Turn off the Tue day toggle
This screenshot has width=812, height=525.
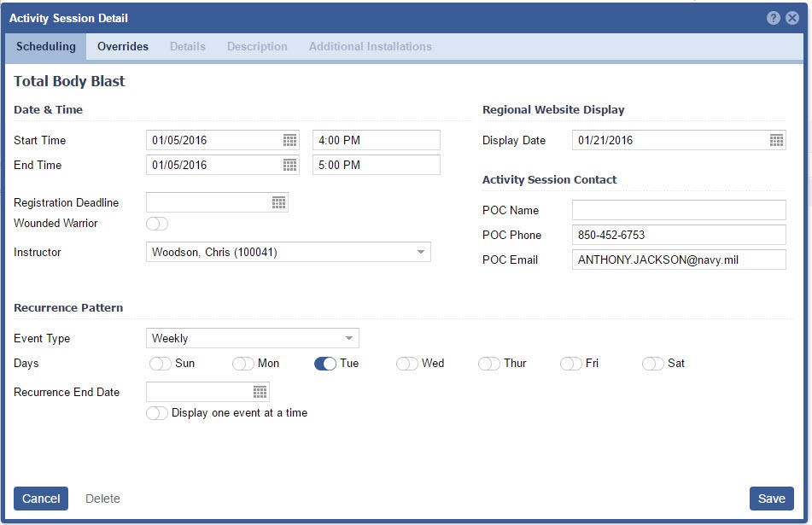(x=325, y=364)
